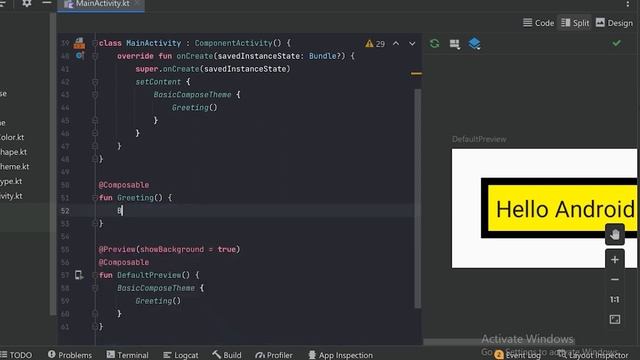Enable the pan hand tool in preview
Screen dimensions: 640x360
coord(615,235)
